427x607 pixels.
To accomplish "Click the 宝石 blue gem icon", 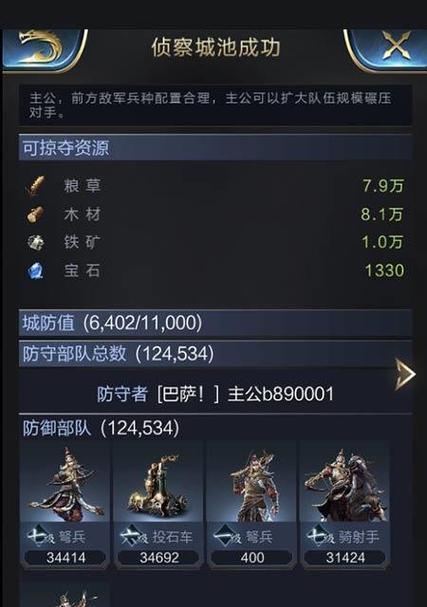I will click(36, 271).
